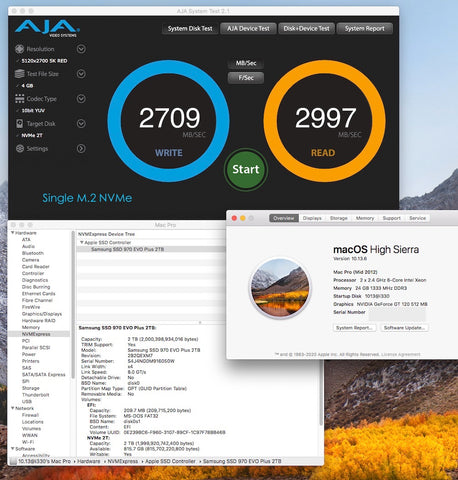Click the sidebar vertical scrollbar in Mac Pro window

pyautogui.click(x=73, y=304)
